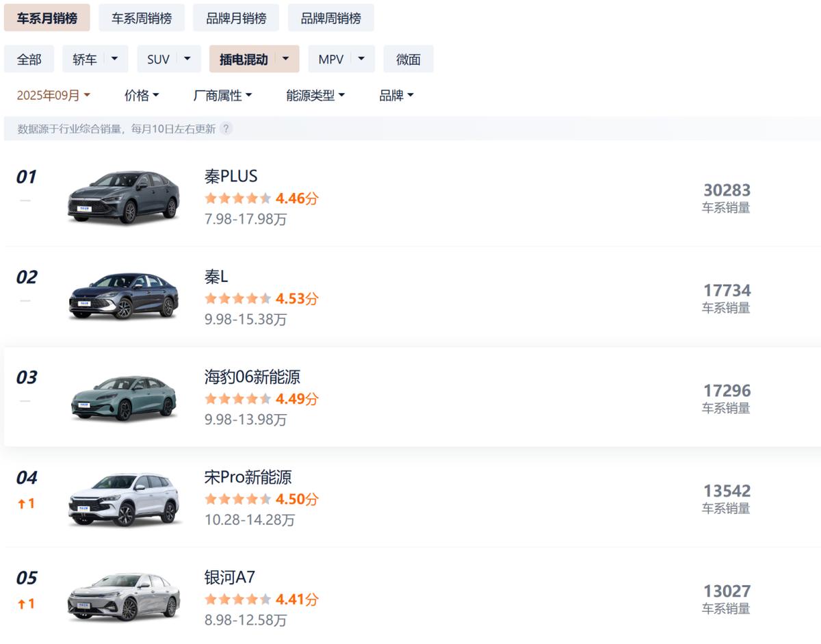Open the 宋Pro新能源 car image
821x644 pixels.
[124, 499]
